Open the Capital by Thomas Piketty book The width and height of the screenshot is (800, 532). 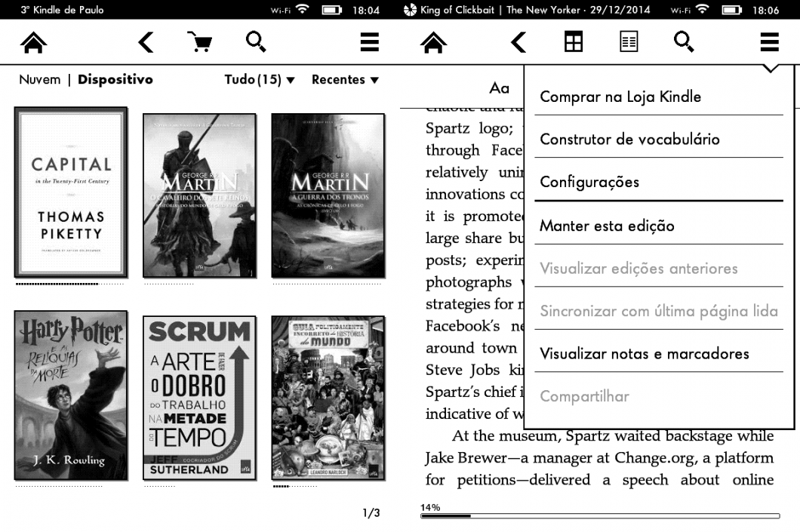click(71, 192)
